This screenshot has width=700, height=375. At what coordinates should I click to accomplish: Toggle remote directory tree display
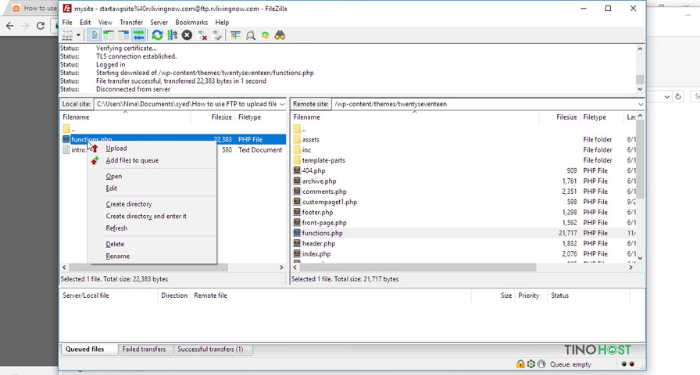[123, 35]
